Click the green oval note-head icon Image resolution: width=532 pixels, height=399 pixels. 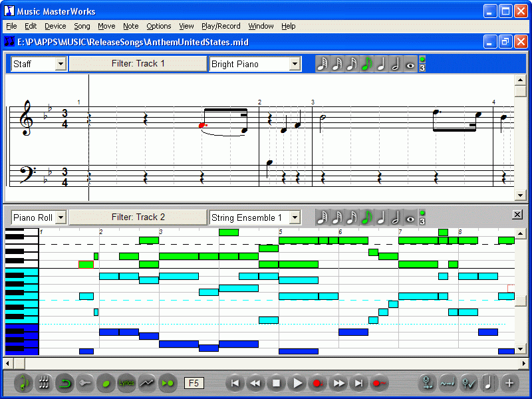coord(106,384)
